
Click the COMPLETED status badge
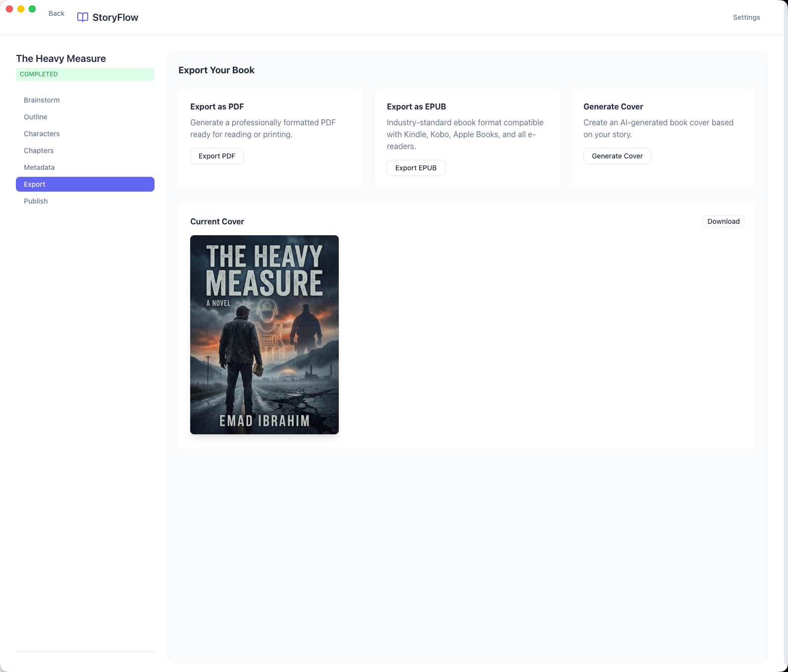(85, 74)
